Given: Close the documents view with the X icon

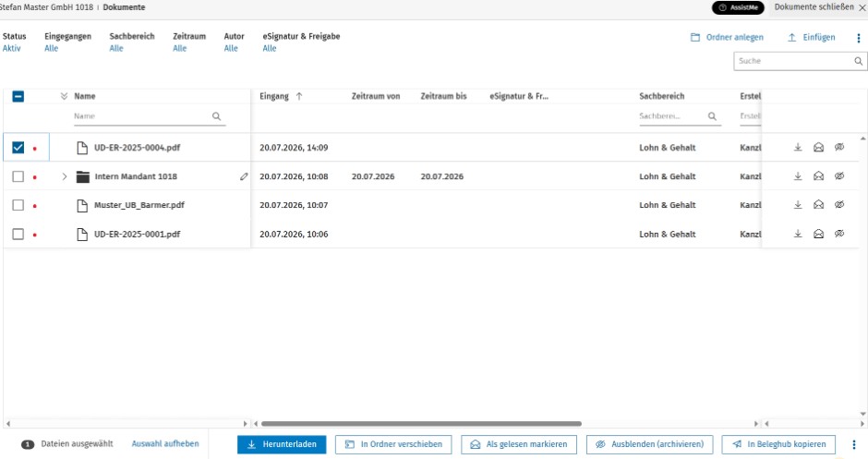Looking at the screenshot, I should 862,7.
